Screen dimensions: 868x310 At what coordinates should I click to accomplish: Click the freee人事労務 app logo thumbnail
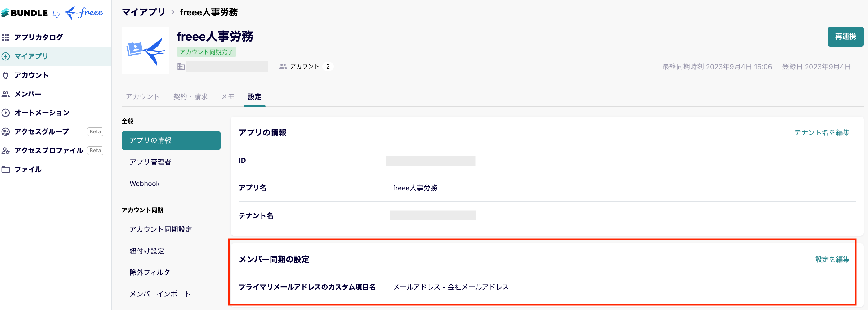pyautogui.click(x=145, y=51)
